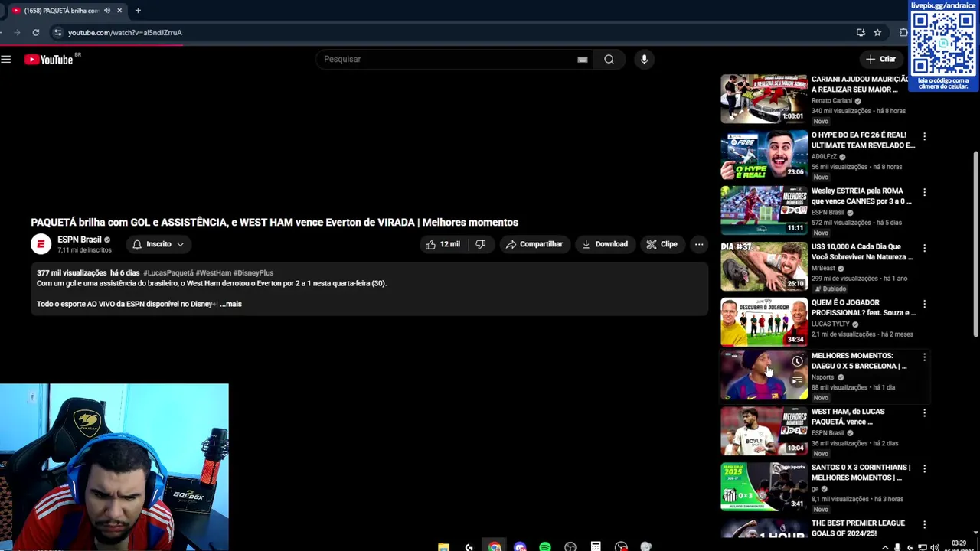
Task: Open the #LucasPaquetá hashtag
Action: pyautogui.click(x=168, y=272)
